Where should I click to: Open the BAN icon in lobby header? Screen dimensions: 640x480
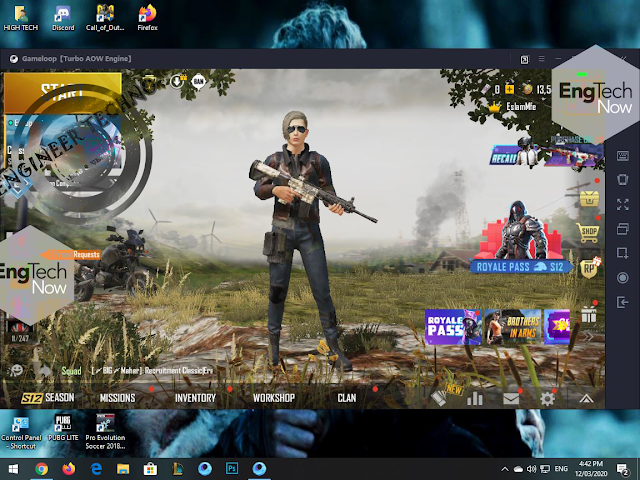(x=198, y=82)
